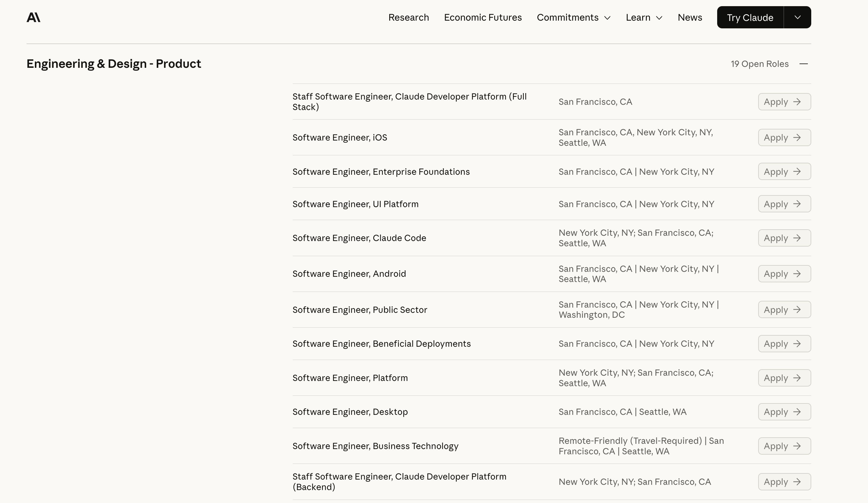
Task: Click the Economic Futures link
Action: pos(483,17)
